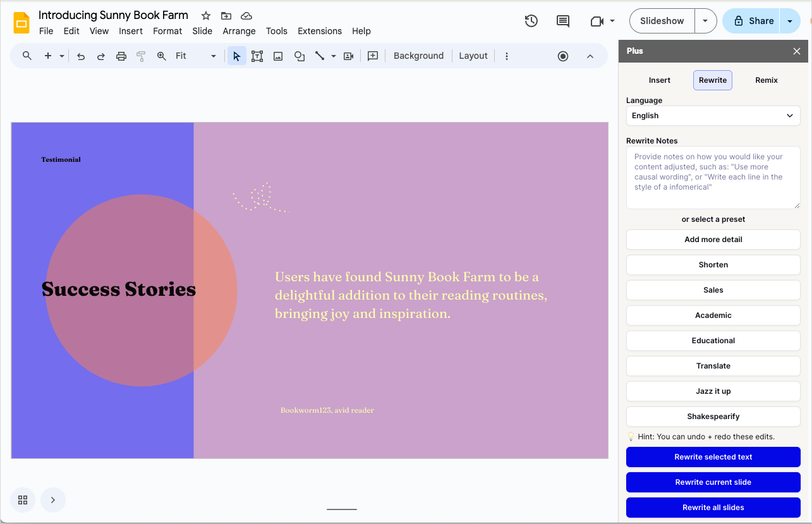Screen dimensions: 812x524
Task: Select the paint format tool
Action: click(x=141, y=56)
